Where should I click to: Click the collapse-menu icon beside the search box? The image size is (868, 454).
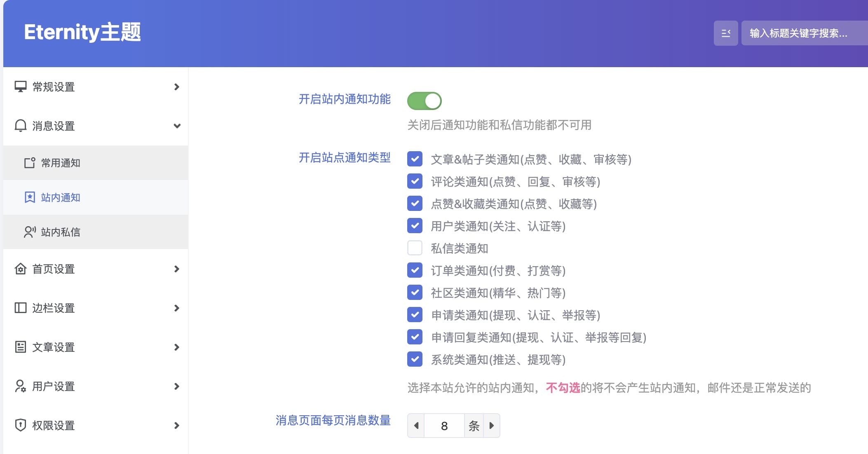tap(725, 33)
